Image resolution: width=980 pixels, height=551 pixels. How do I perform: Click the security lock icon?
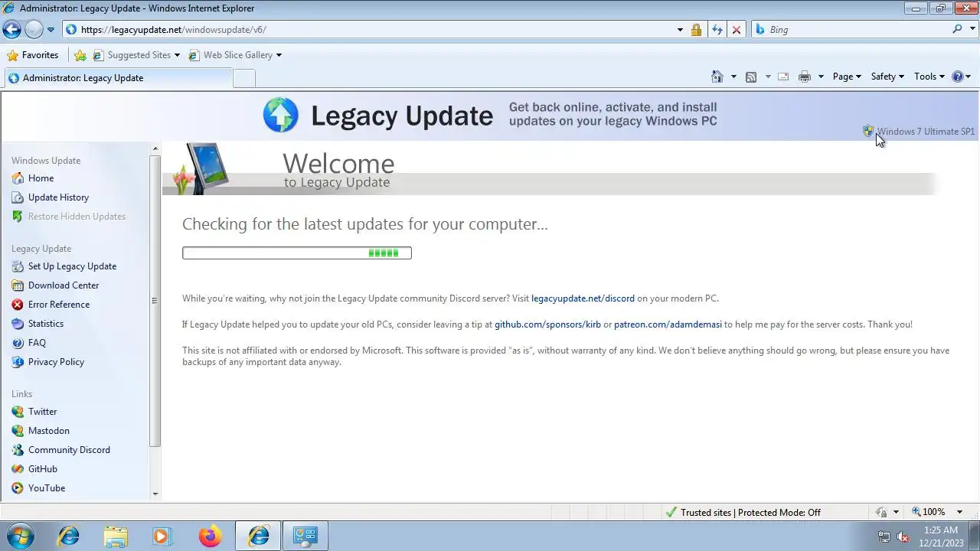[696, 30]
